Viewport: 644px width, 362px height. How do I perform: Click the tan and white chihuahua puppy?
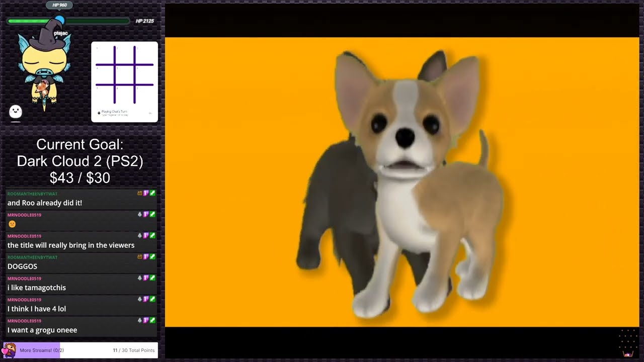(418, 186)
